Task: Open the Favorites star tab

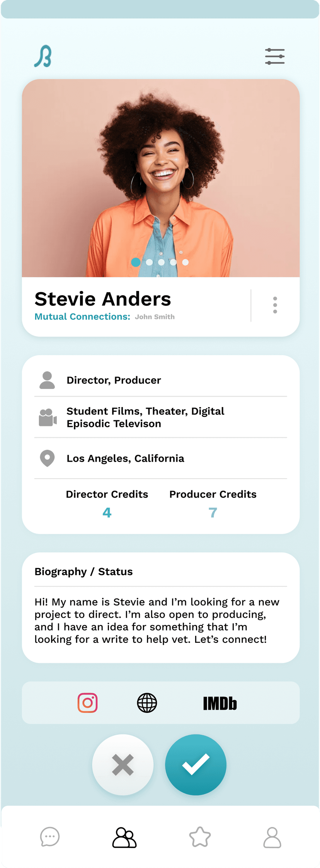Action: [x=200, y=837]
